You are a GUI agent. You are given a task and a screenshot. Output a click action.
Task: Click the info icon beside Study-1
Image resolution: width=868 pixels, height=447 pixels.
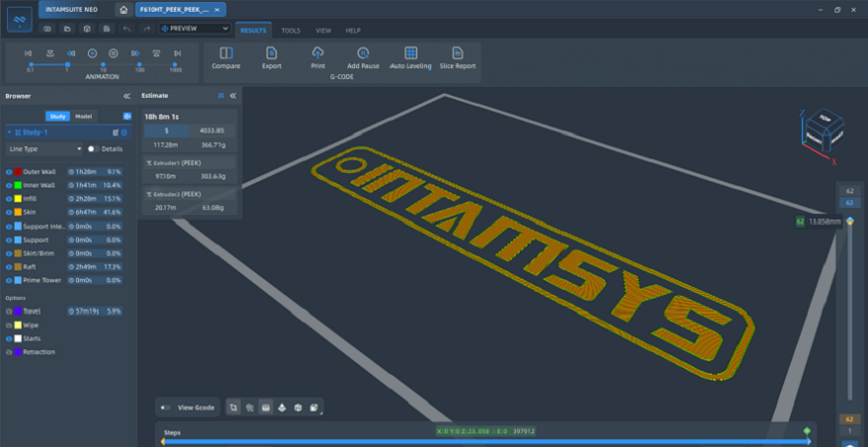point(124,132)
